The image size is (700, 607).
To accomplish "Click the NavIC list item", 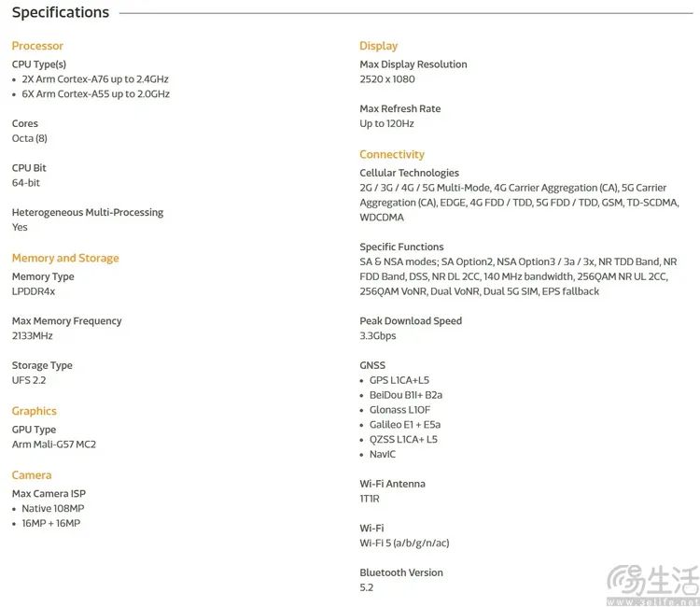I will (x=383, y=455).
